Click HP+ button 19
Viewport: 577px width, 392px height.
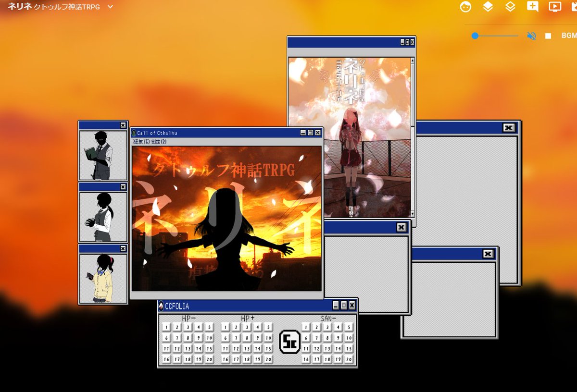coord(258,359)
